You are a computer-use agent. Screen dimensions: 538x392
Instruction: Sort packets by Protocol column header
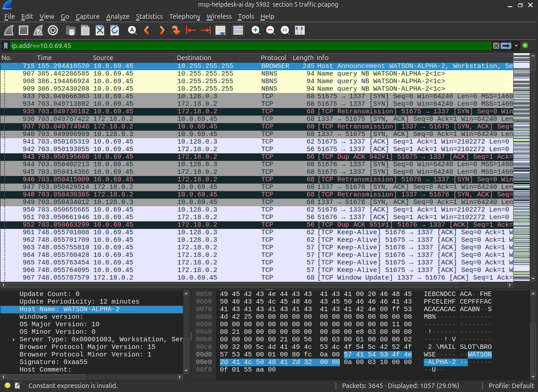275,58
